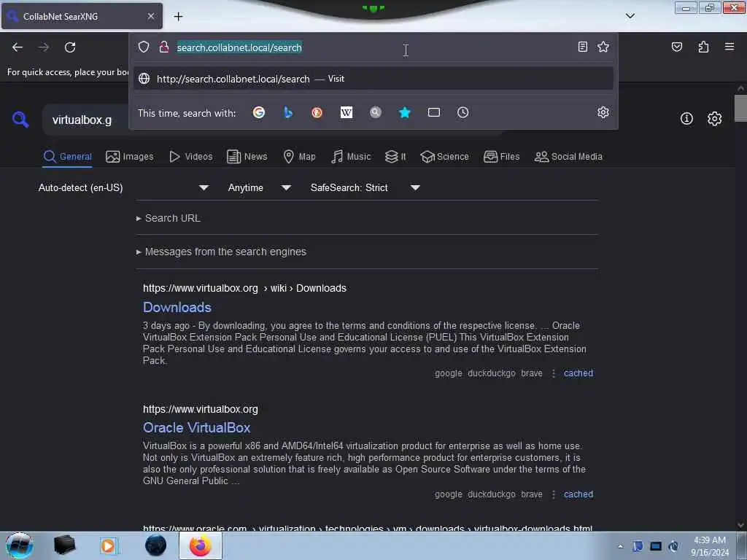Reload the page with the refresh icon
The height and width of the screenshot is (560, 747).
[x=70, y=47]
